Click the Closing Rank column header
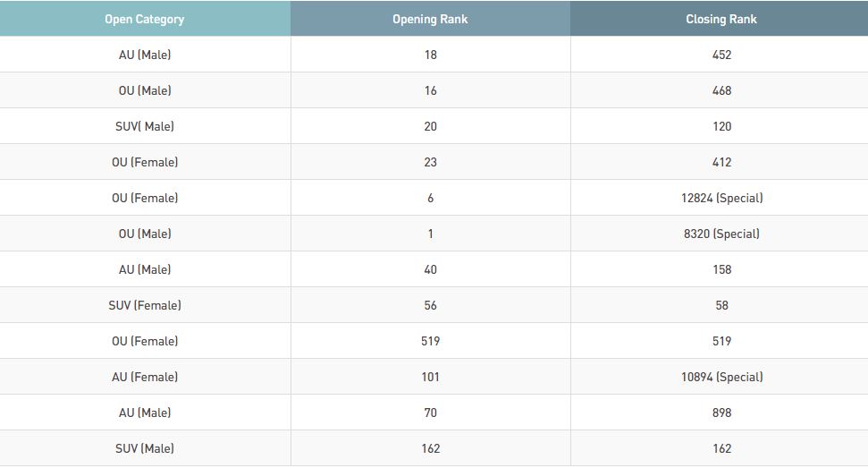868x468 pixels. pos(721,19)
